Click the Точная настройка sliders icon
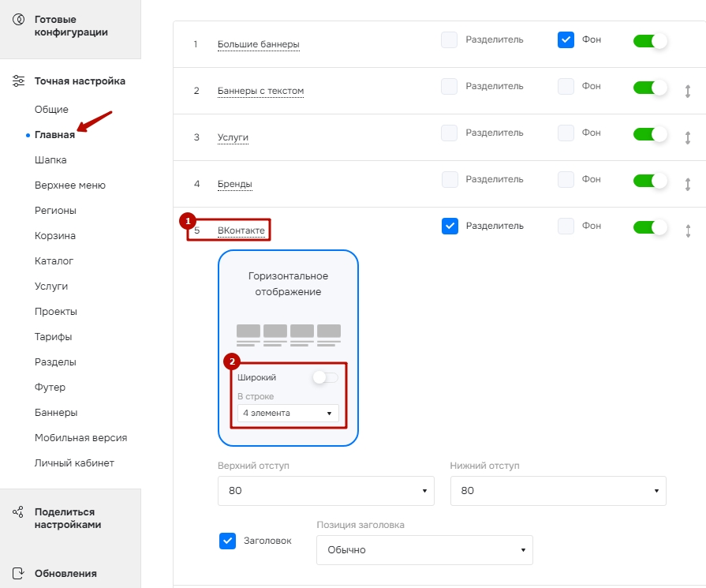Image resolution: width=706 pixels, height=588 pixels. click(x=18, y=81)
